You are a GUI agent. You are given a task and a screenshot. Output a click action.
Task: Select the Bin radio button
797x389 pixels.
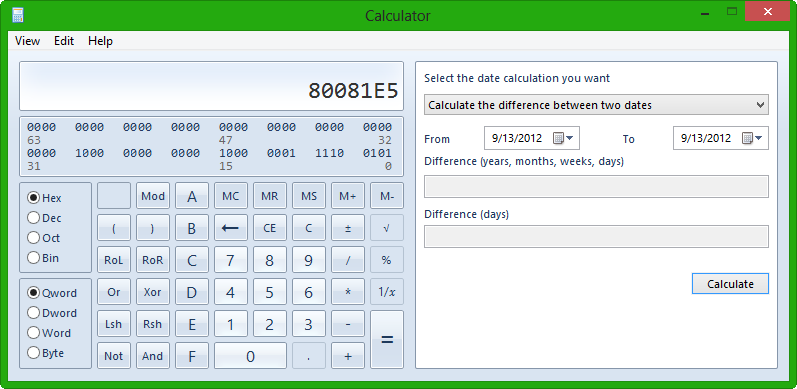[34, 258]
